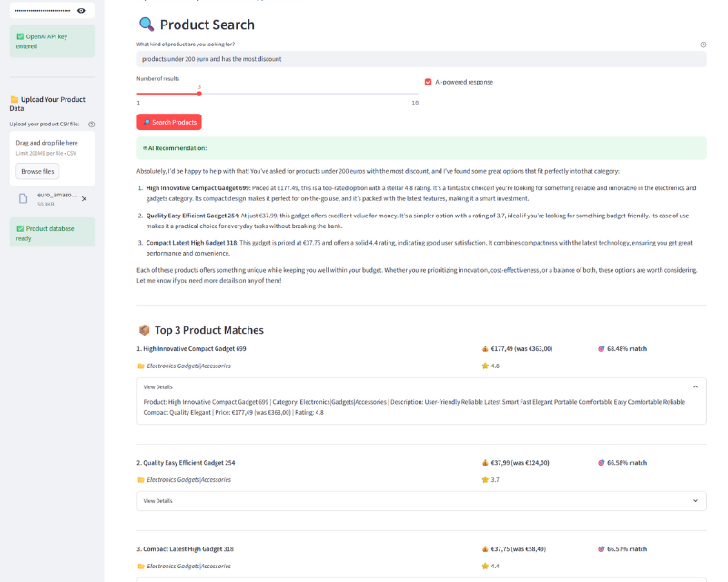Click the product search query text field

420,59
